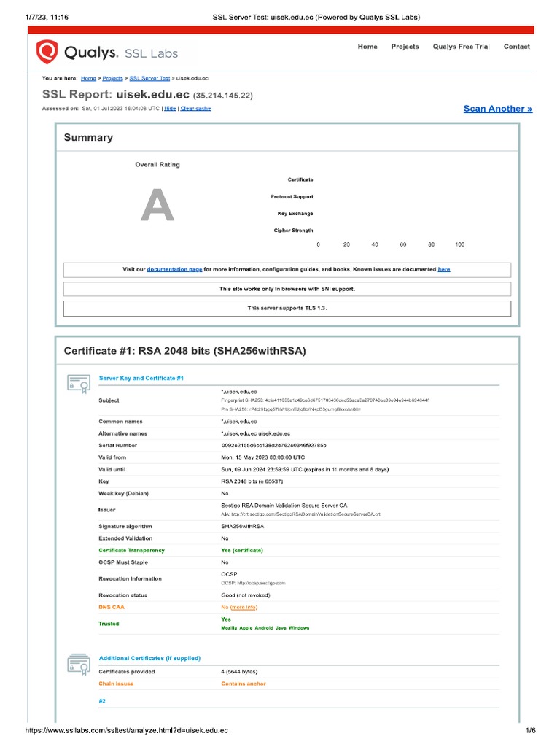Open DNS CAA 'more info' link

pos(244,607)
